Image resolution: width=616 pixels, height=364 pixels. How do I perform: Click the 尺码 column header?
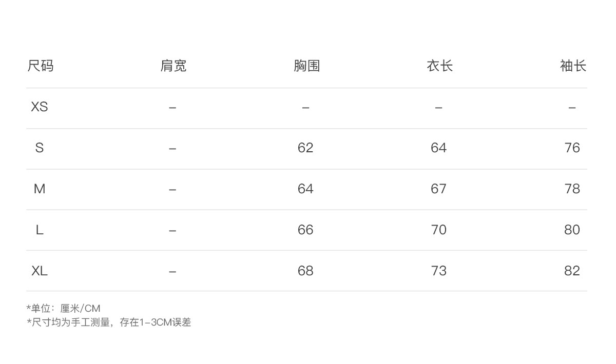tap(40, 66)
